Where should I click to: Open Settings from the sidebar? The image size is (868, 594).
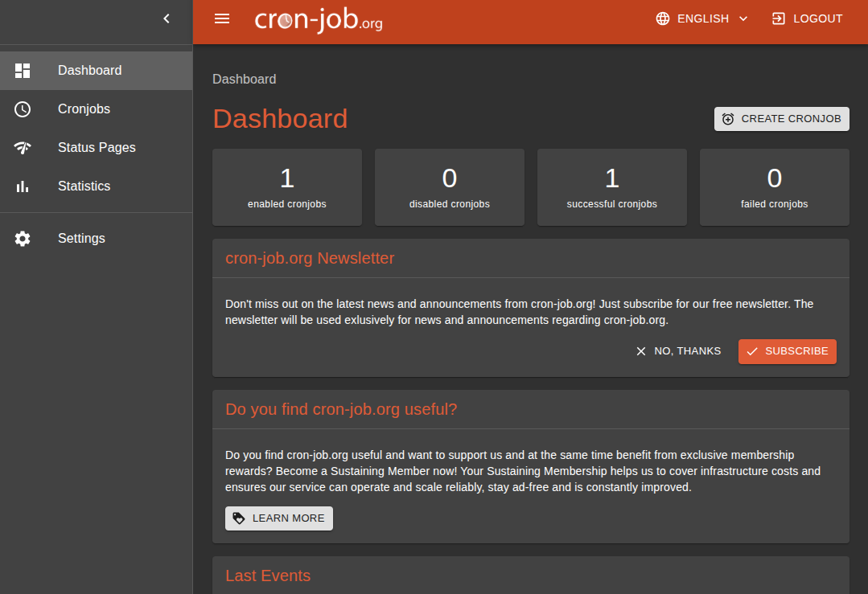tap(97, 239)
